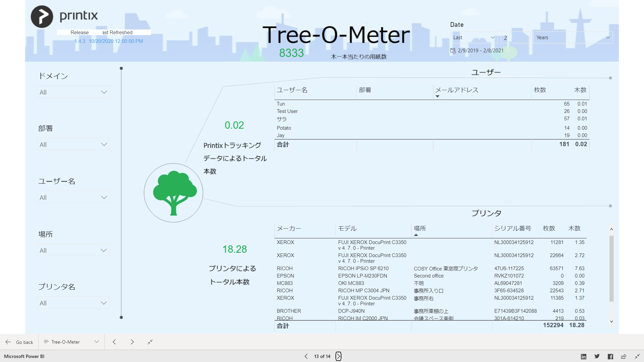Open the Years period dropdown

click(x=573, y=38)
